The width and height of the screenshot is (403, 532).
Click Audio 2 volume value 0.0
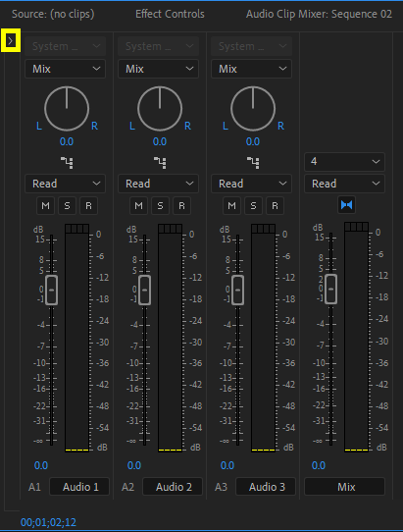(134, 465)
